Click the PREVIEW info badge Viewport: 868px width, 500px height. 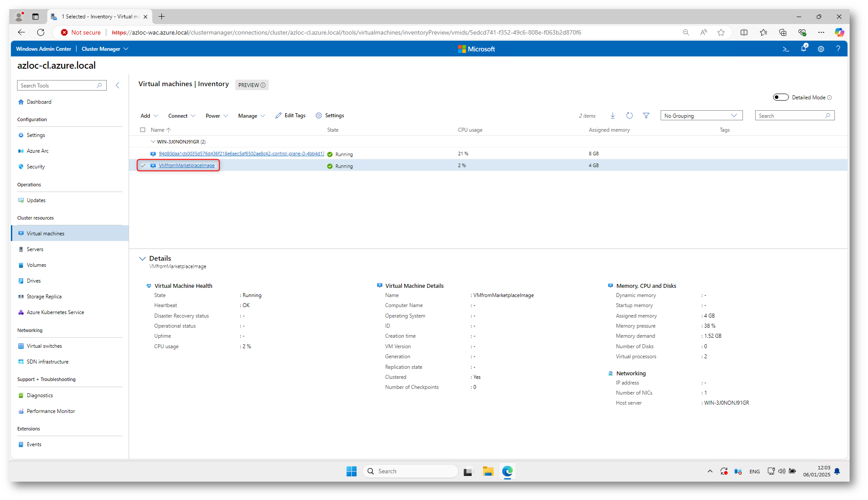pyautogui.click(x=252, y=85)
